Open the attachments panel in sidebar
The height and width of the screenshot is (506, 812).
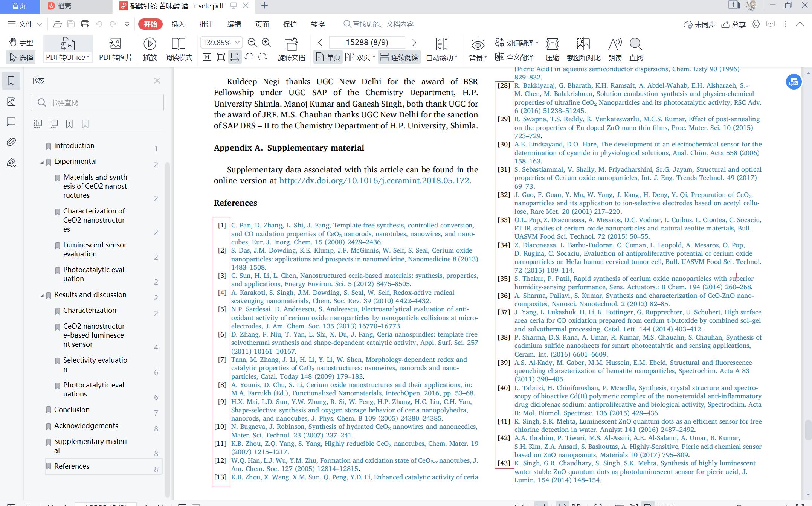coord(11,142)
